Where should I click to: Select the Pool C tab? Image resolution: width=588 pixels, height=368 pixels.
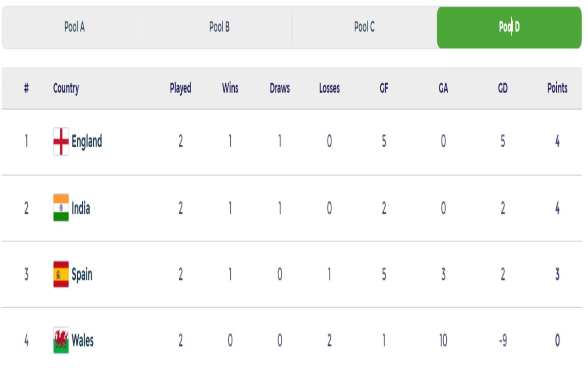[x=364, y=27]
